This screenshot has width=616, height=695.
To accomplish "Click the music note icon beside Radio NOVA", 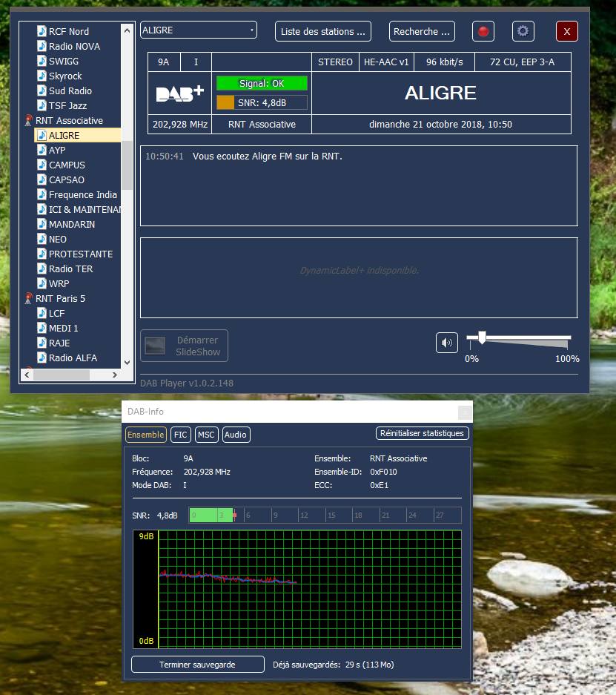I will coord(42,46).
